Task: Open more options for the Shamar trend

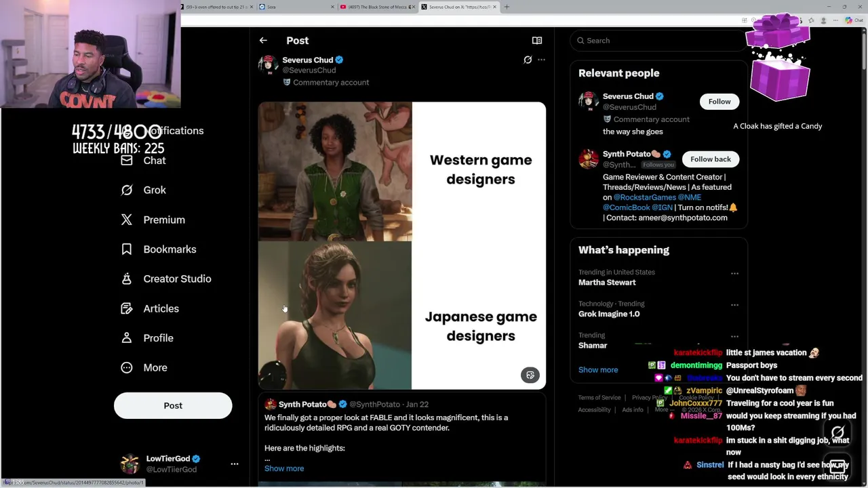Action: 734,336
